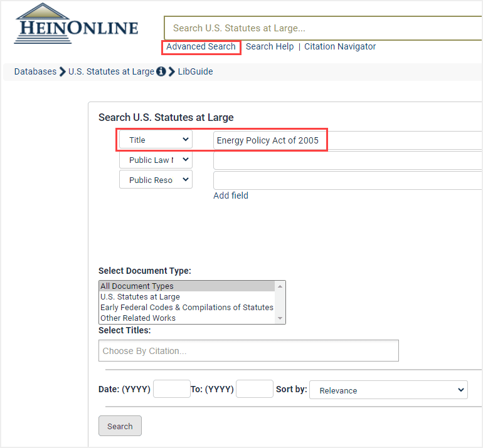Click the document type list scroll up arrow
This screenshot has width=483, height=448.
[280, 286]
